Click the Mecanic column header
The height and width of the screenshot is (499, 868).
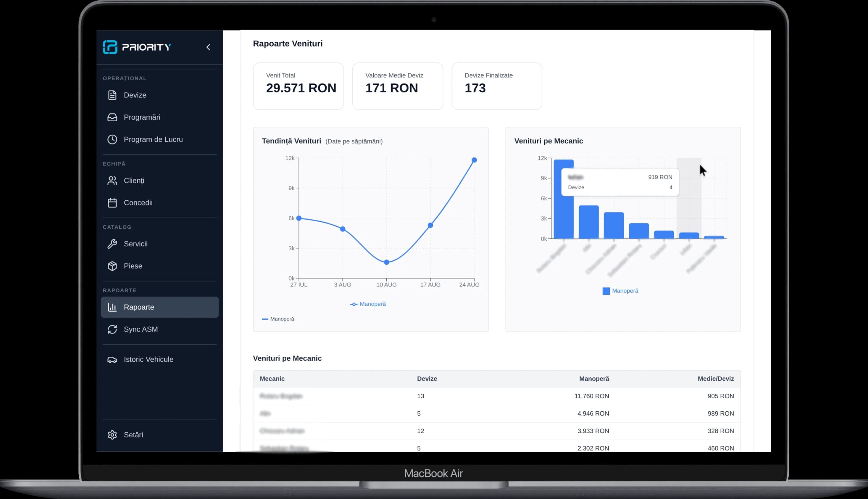point(272,379)
